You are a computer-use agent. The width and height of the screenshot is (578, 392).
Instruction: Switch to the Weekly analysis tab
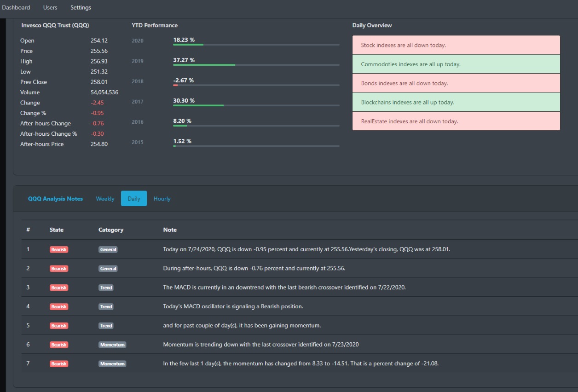click(105, 199)
